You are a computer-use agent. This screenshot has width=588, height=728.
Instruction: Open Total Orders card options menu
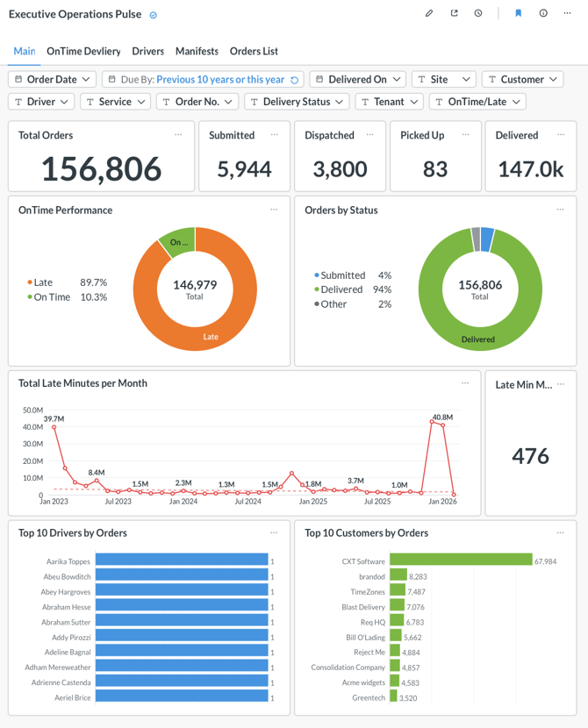pyautogui.click(x=178, y=135)
